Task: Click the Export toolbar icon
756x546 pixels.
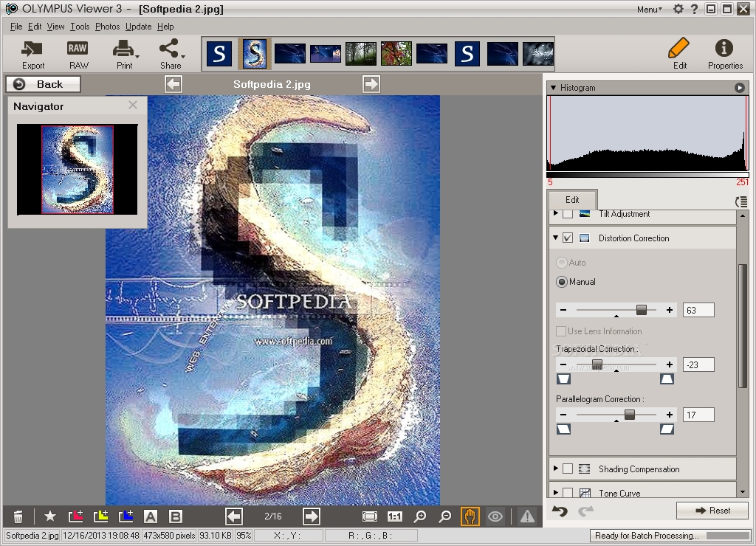Action: 32,55
